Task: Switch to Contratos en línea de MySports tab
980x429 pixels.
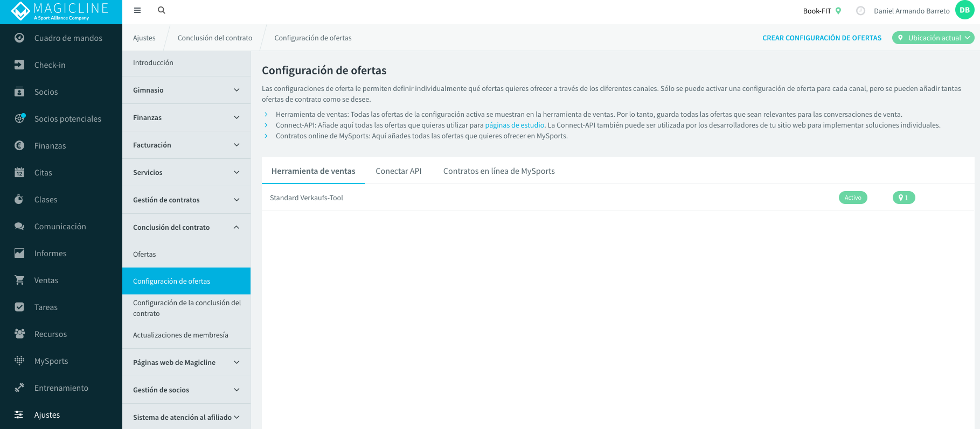Action: [x=499, y=171]
